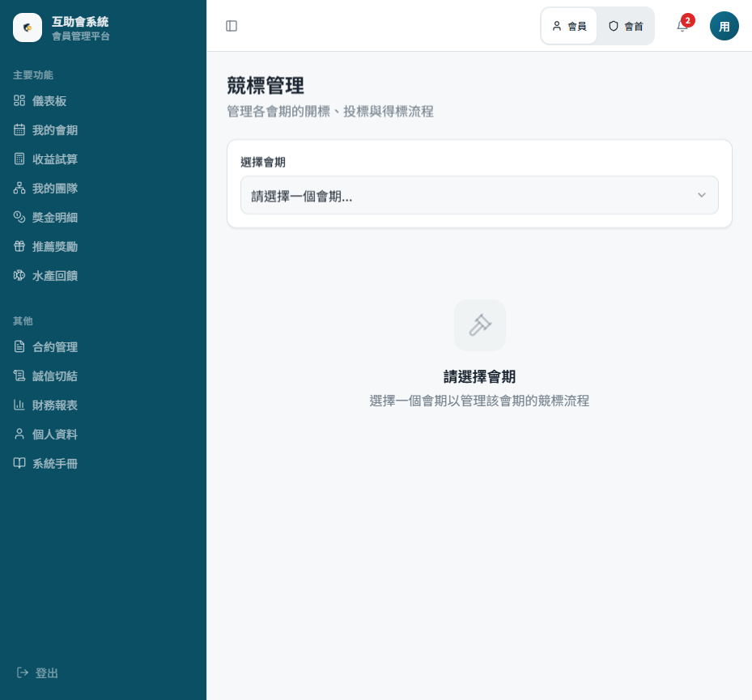Open the 請選擇一個會期 dropdown
Image resolution: width=752 pixels, height=700 pixels.
(x=479, y=195)
